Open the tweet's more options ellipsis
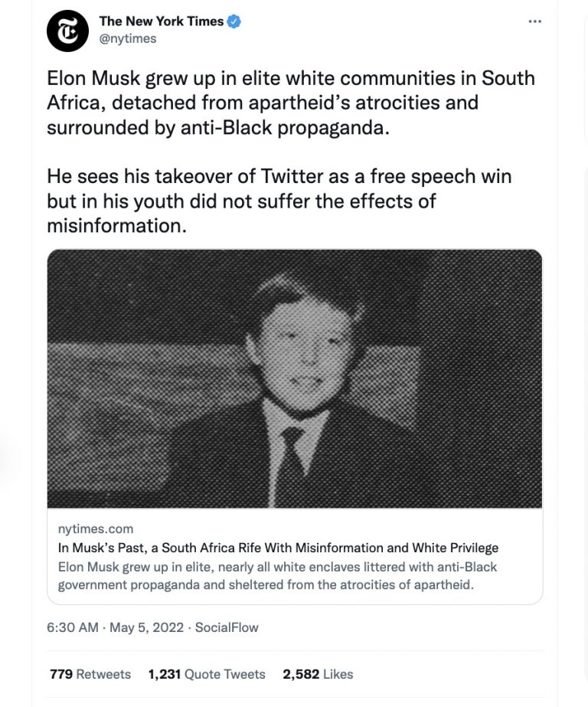Screen dimensions: 588x707 [x=535, y=21]
